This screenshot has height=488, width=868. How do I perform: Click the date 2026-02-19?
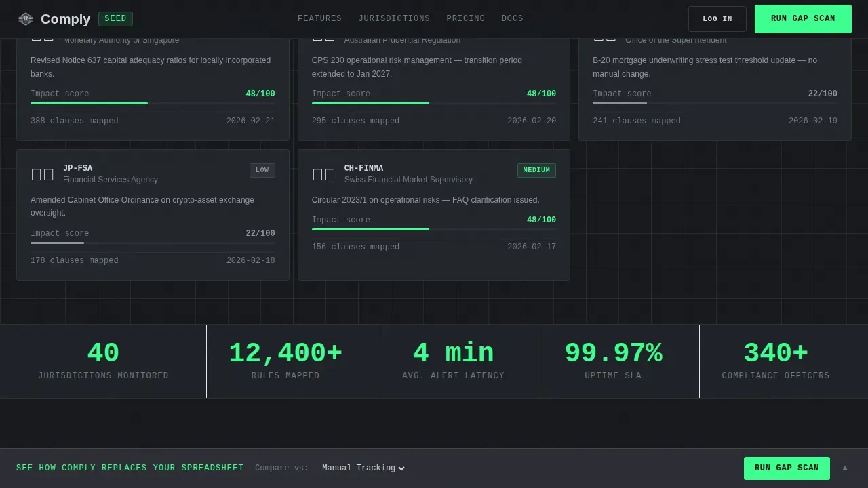(813, 121)
